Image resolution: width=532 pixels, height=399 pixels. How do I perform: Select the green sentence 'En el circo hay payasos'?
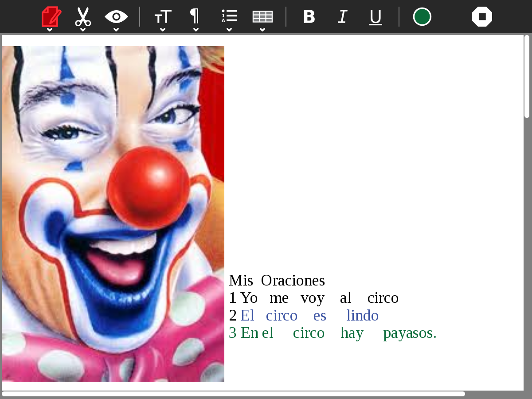click(x=333, y=333)
